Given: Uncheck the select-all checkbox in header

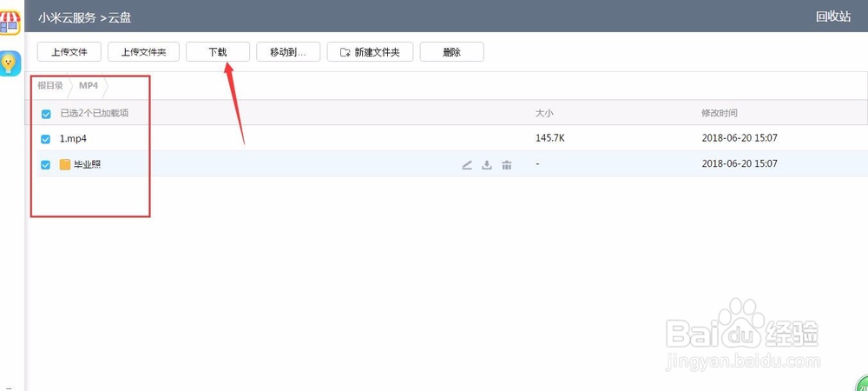Looking at the screenshot, I should tap(47, 114).
